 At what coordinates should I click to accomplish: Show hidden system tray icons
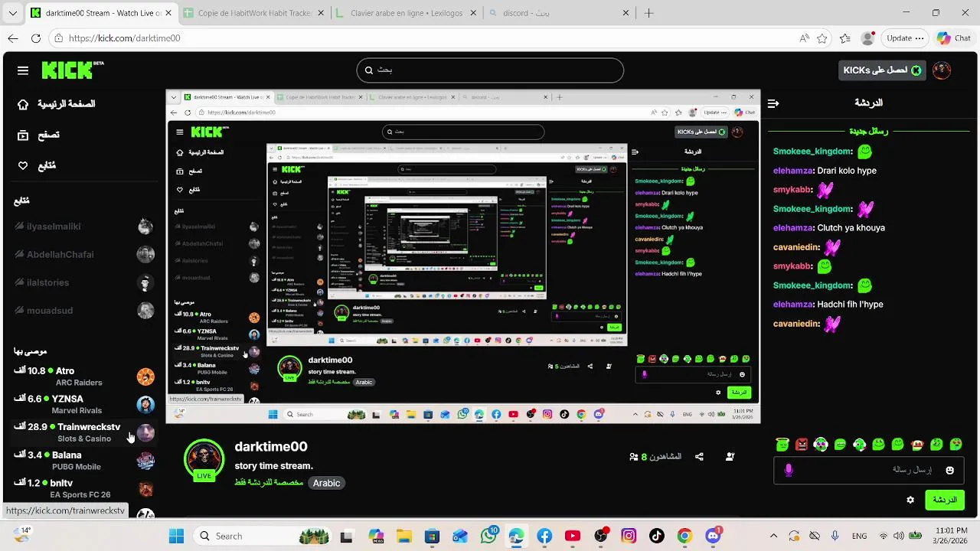coord(773,536)
